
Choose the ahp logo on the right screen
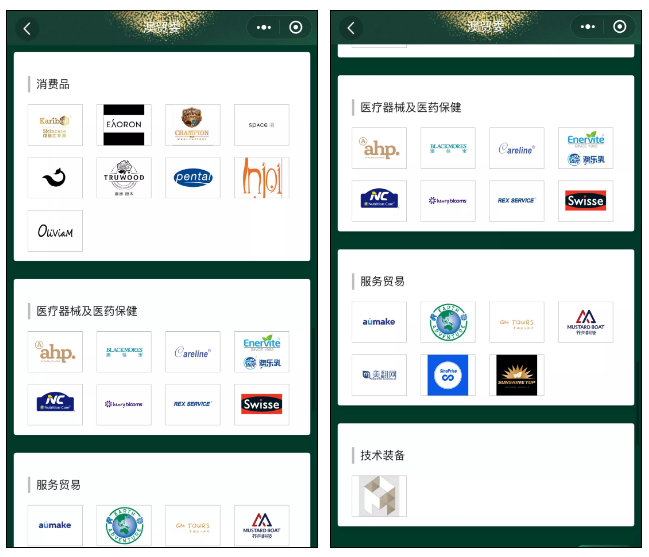point(379,148)
